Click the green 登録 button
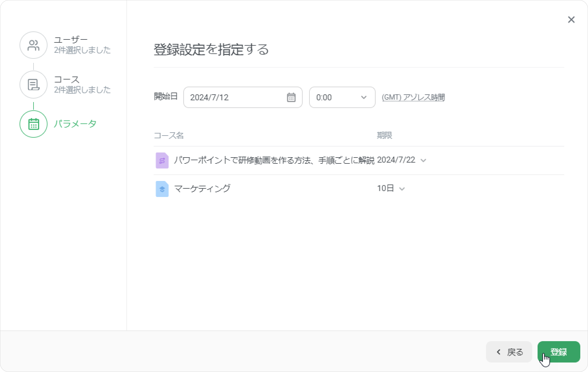The width and height of the screenshot is (588, 372). click(x=559, y=352)
